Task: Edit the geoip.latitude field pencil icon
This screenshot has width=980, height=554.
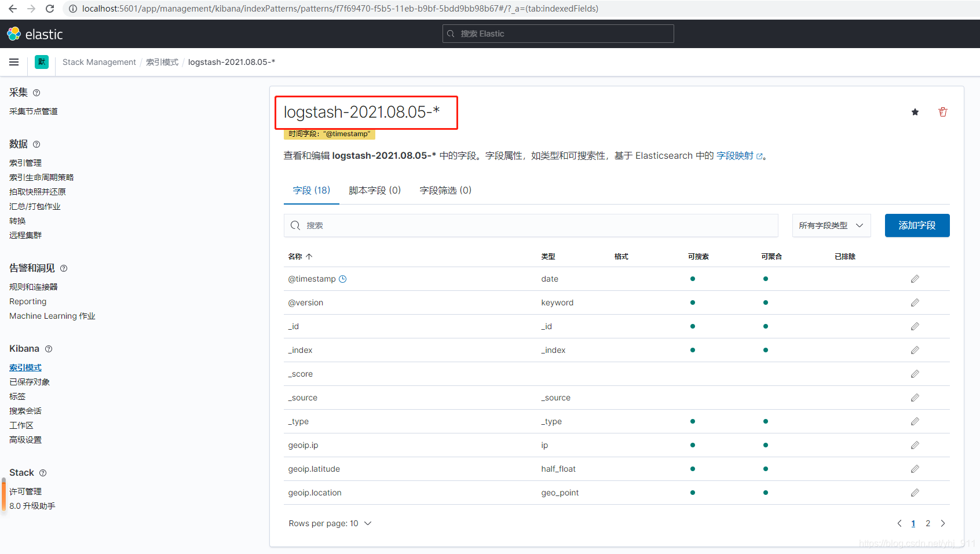Action: tap(915, 469)
